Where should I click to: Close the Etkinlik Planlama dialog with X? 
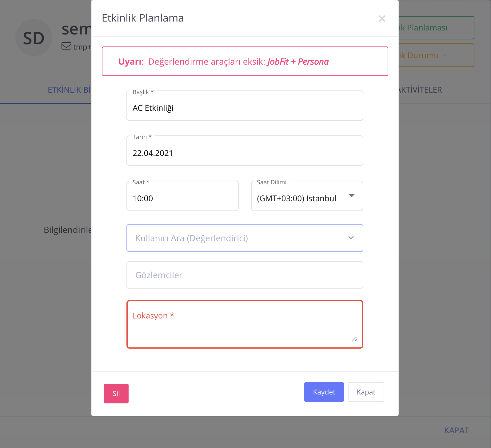pos(382,19)
